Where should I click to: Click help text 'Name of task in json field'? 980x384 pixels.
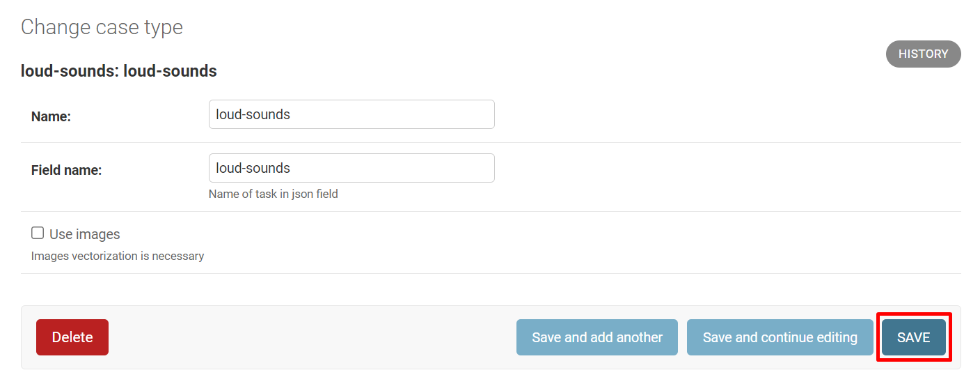point(273,194)
